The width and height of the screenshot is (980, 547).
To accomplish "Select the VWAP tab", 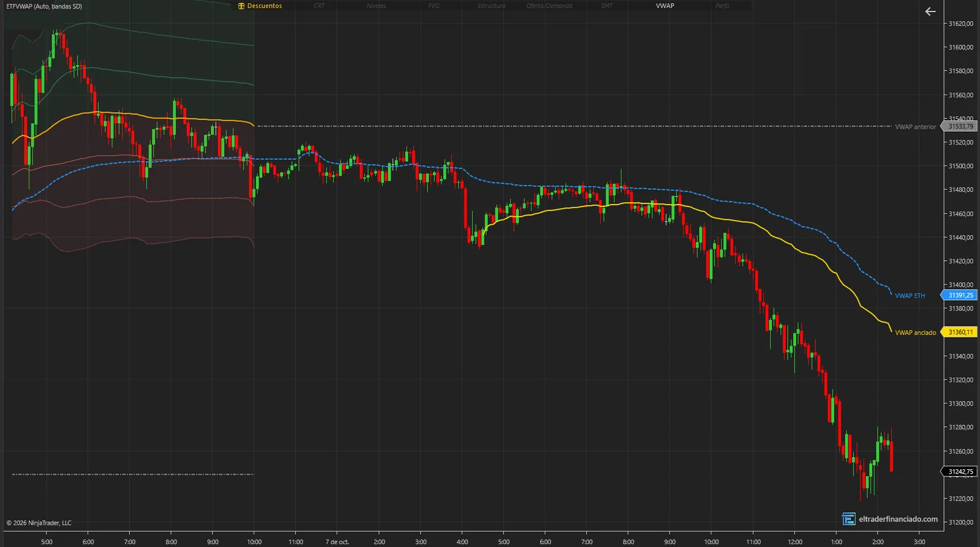I will [665, 6].
